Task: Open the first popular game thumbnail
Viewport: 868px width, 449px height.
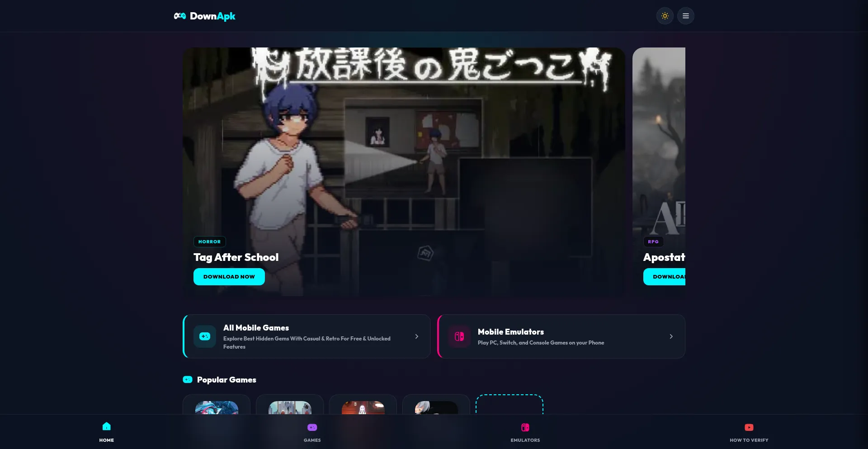Action: pyautogui.click(x=217, y=407)
